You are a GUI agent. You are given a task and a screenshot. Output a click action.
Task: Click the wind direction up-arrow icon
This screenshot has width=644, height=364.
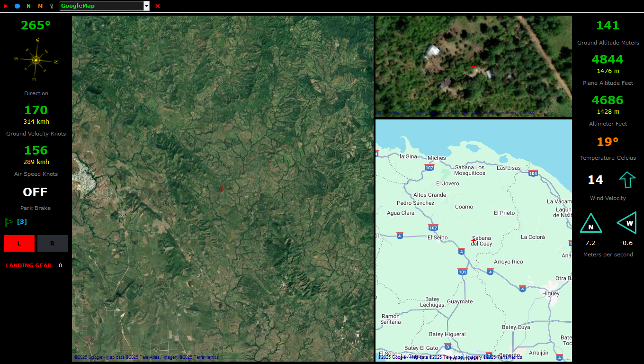[627, 180]
